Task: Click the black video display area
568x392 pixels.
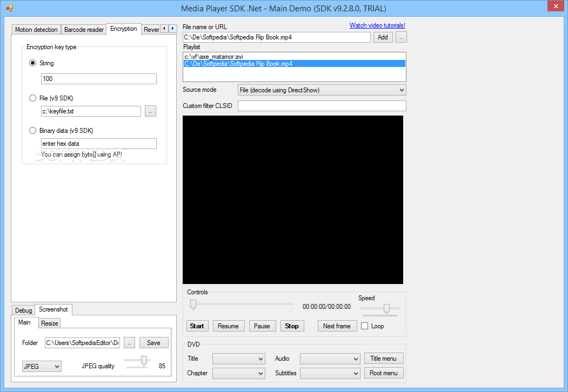Action: pos(293,200)
